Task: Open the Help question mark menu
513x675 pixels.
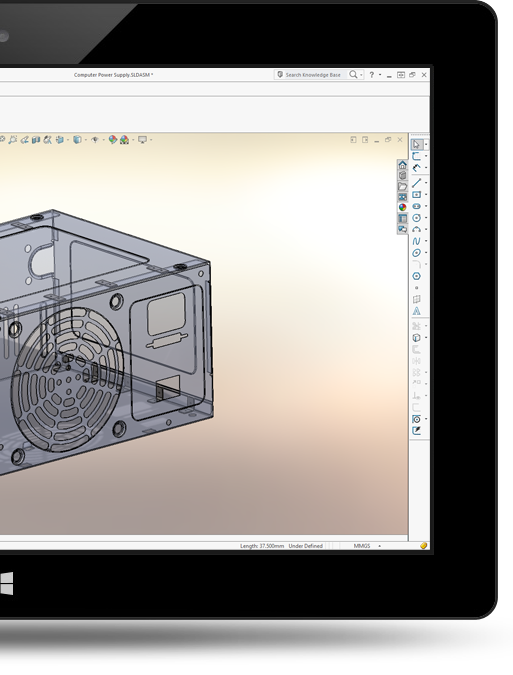Action: (372, 74)
